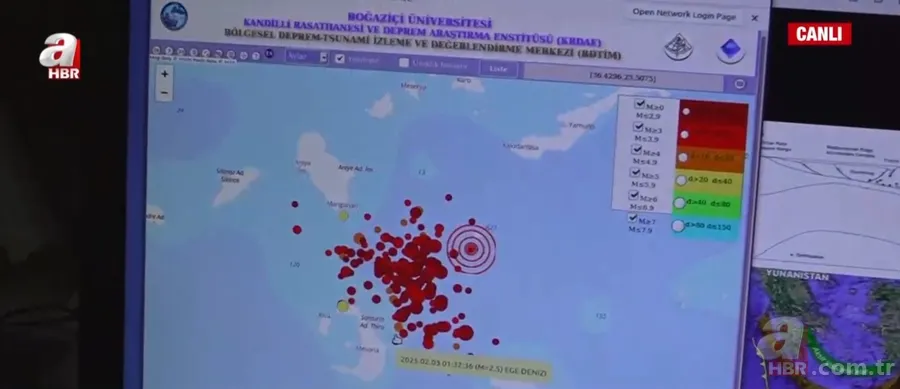Uncheck the M≥0 M≤2.9 magnitude filter
The width and height of the screenshot is (900, 389).
pyautogui.click(x=639, y=104)
